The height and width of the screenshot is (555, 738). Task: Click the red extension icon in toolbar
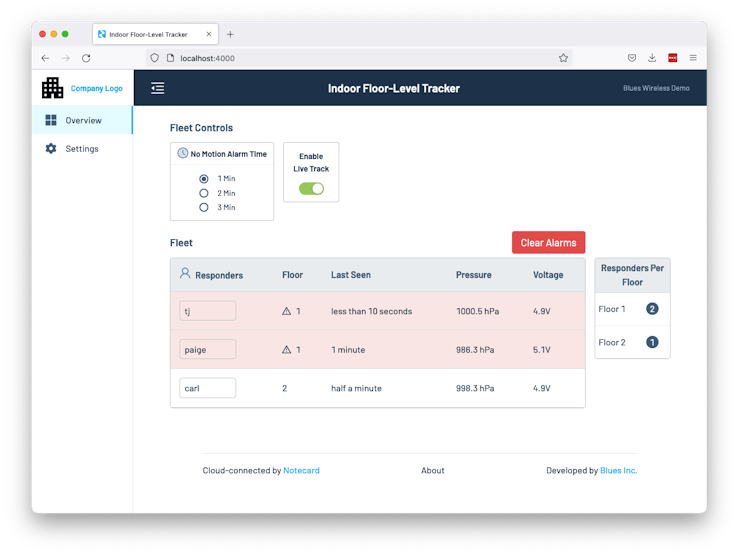coord(673,58)
